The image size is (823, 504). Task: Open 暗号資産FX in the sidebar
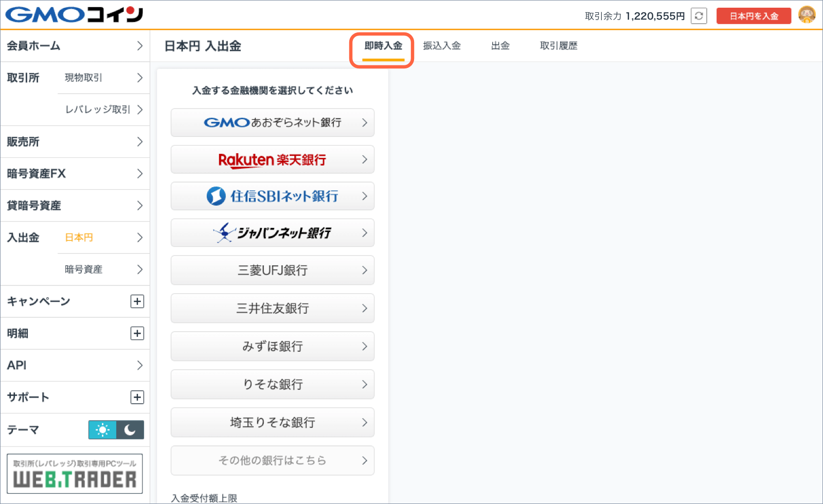click(x=75, y=173)
